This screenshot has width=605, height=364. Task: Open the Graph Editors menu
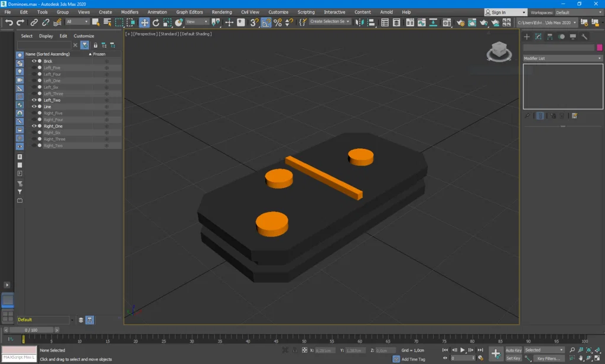[190, 12]
